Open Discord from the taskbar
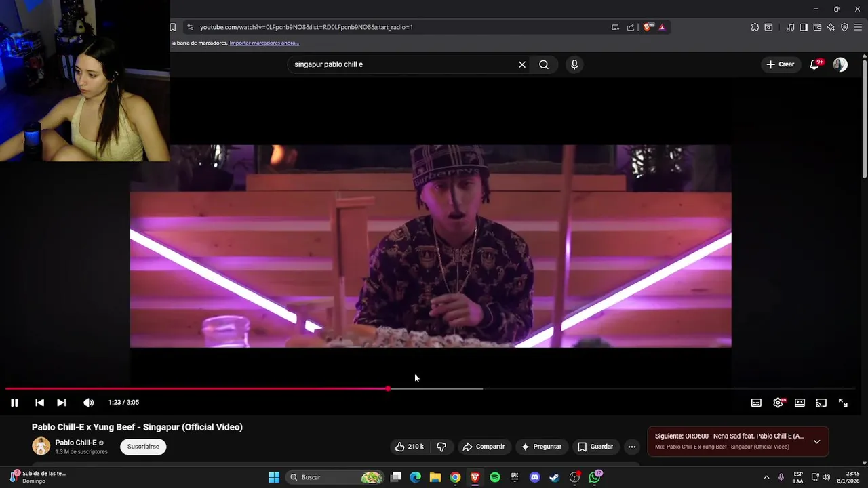 tap(534, 477)
